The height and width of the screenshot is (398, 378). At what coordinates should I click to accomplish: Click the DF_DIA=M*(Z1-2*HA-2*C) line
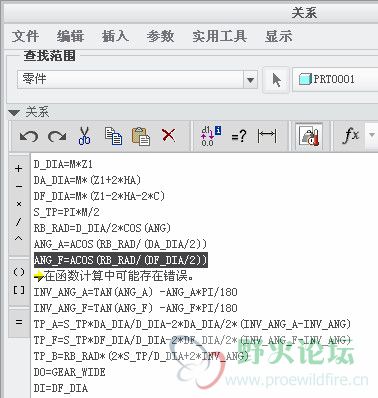(99, 196)
